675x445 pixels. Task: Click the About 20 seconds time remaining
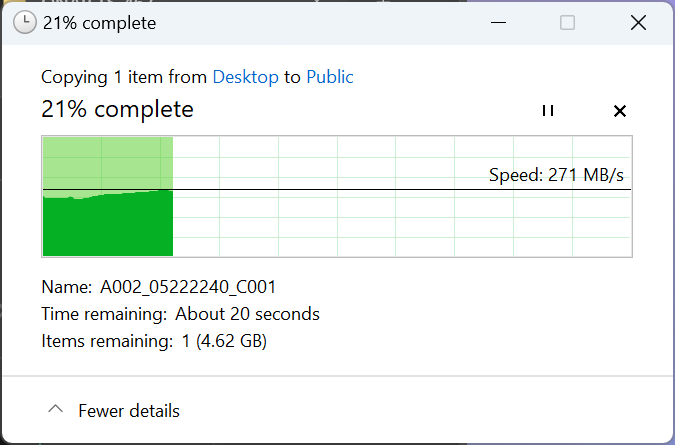click(x=247, y=314)
